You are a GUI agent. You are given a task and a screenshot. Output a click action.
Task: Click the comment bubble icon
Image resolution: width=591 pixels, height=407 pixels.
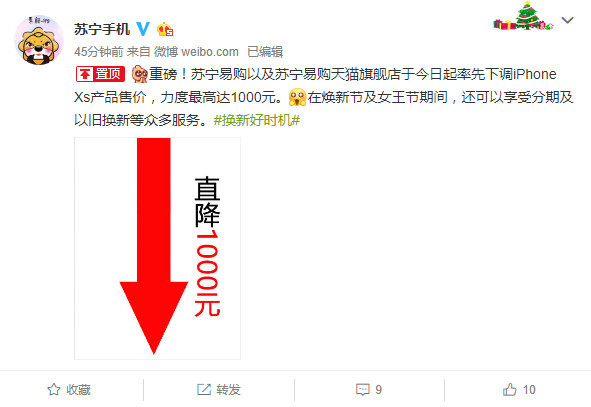[363, 389]
